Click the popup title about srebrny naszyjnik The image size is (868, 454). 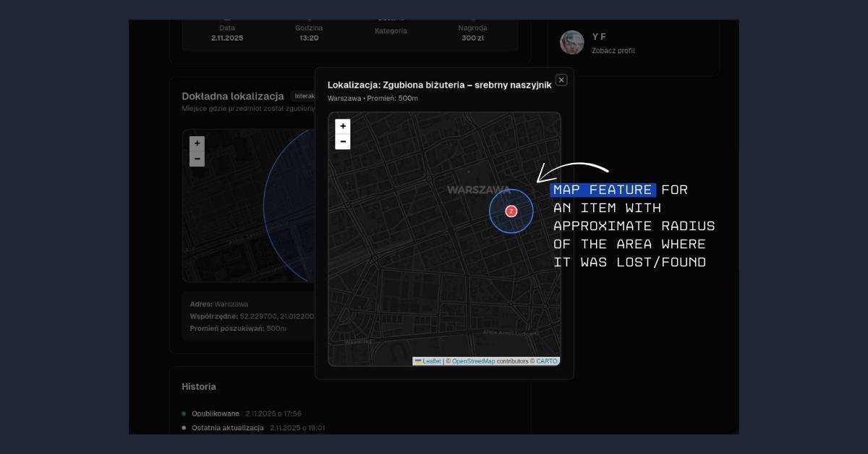(x=439, y=85)
